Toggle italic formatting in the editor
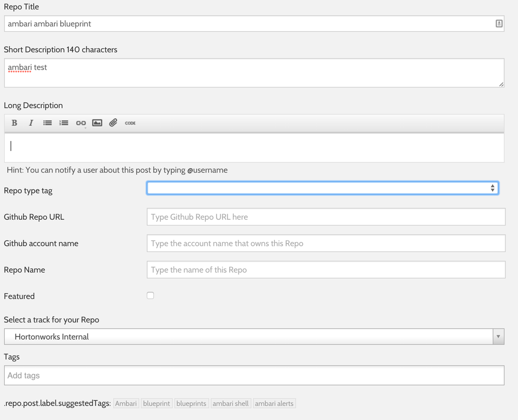The height and width of the screenshot is (420, 518). coord(31,123)
